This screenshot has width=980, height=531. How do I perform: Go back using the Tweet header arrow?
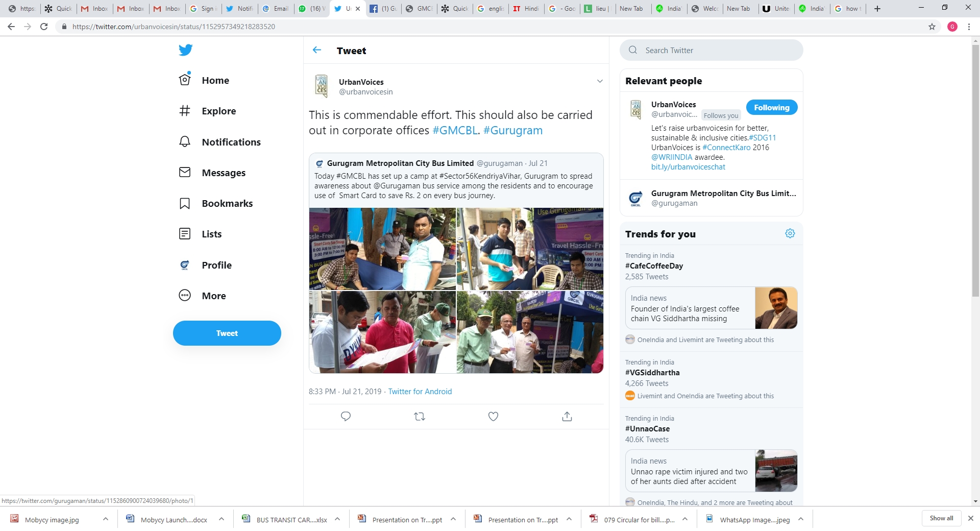317,50
